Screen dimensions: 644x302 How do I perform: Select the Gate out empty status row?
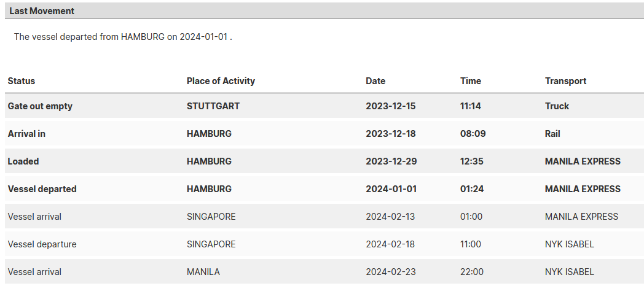point(324,106)
